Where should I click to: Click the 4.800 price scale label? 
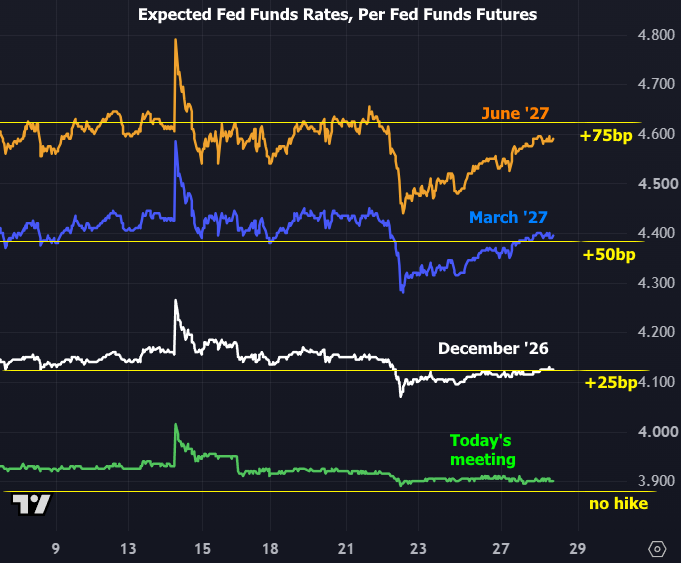coord(656,35)
